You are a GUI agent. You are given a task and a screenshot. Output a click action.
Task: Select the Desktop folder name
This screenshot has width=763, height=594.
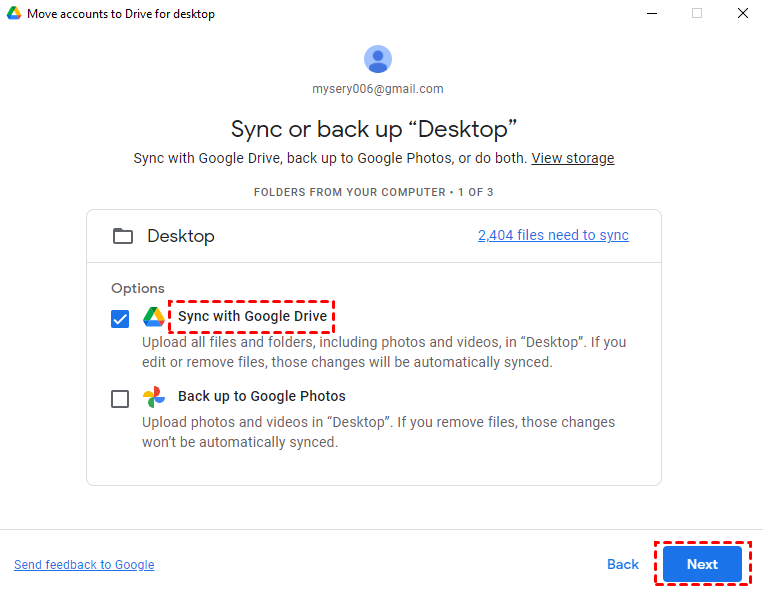pyautogui.click(x=181, y=236)
